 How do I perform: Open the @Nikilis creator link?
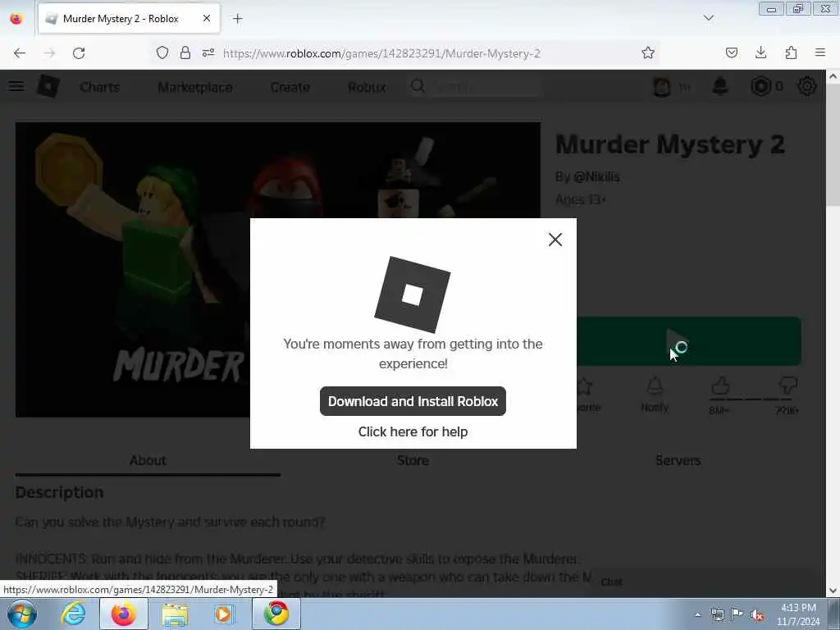coord(596,177)
